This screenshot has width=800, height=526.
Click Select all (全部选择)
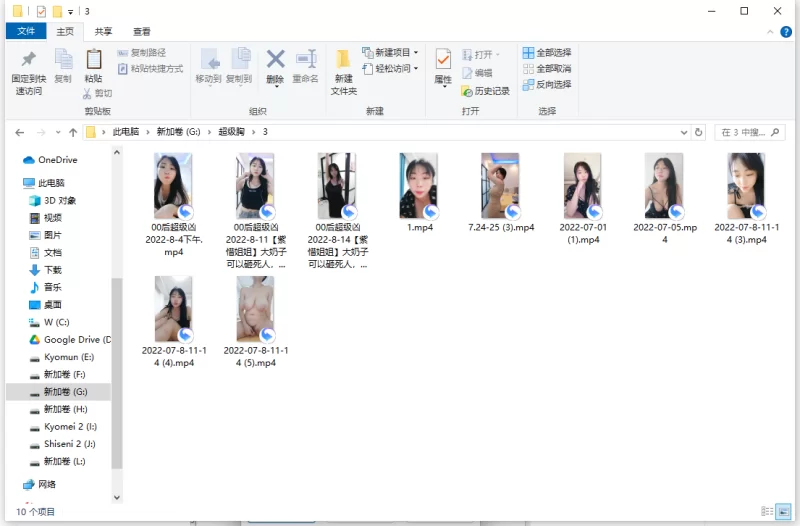547,53
